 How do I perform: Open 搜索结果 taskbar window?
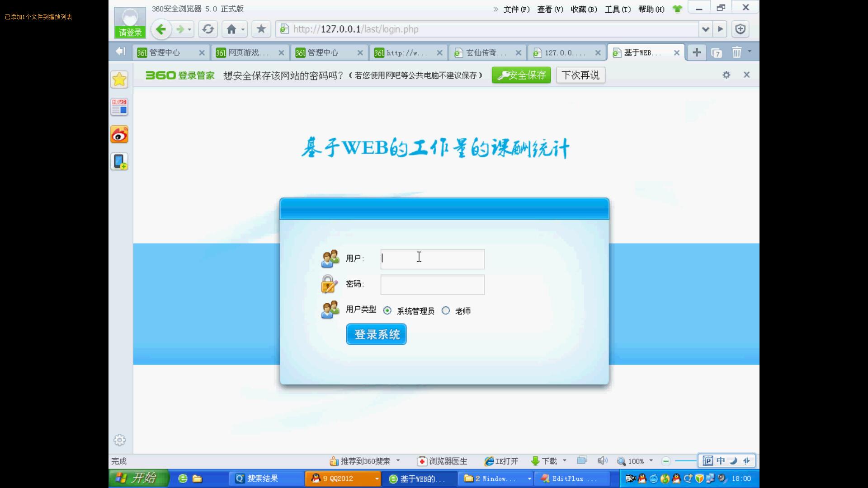pyautogui.click(x=266, y=479)
